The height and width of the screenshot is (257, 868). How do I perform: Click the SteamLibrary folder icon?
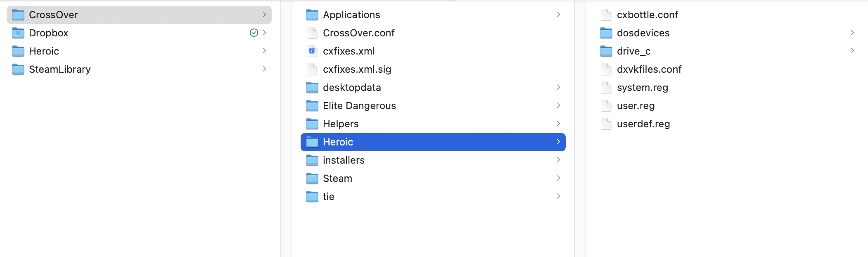pos(18,69)
